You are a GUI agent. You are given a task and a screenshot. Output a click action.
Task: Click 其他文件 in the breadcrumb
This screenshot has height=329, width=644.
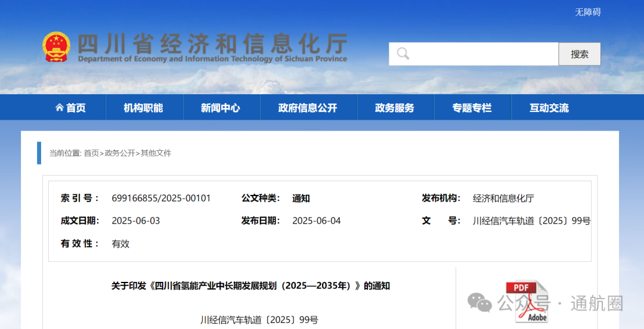coord(156,153)
